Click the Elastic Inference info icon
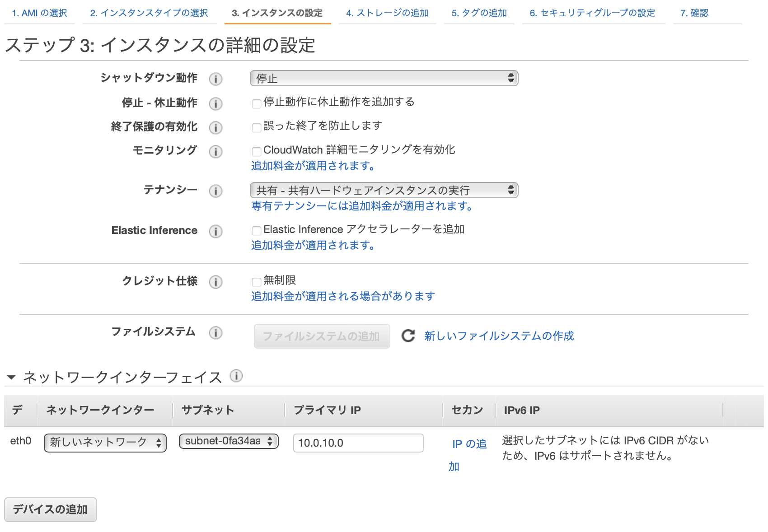Screen dimensions: 768x532 click(x=216, y=232)
